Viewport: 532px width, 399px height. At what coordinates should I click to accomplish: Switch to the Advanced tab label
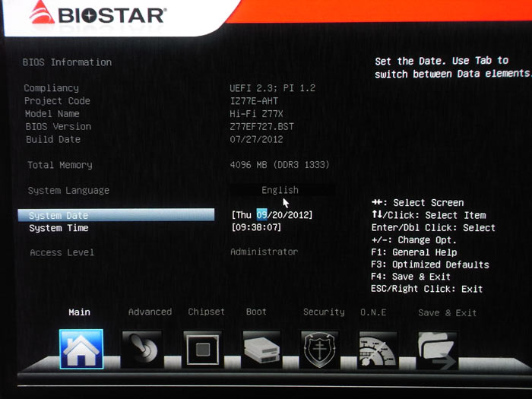150,312
